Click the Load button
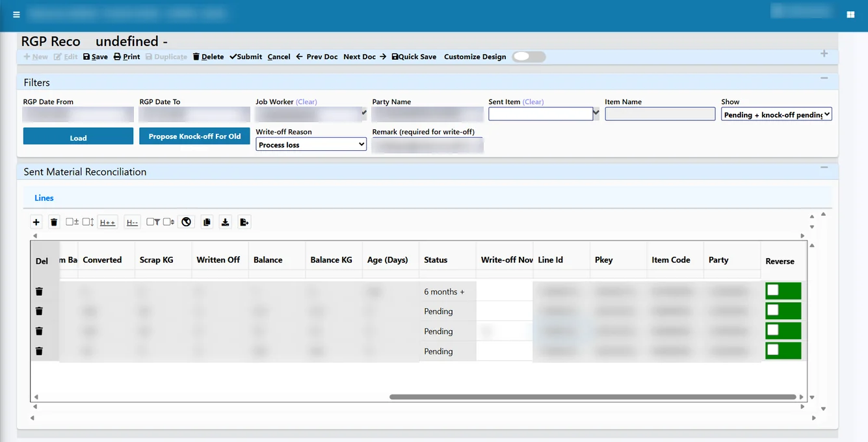868x442 pixels. pos(78,136)
